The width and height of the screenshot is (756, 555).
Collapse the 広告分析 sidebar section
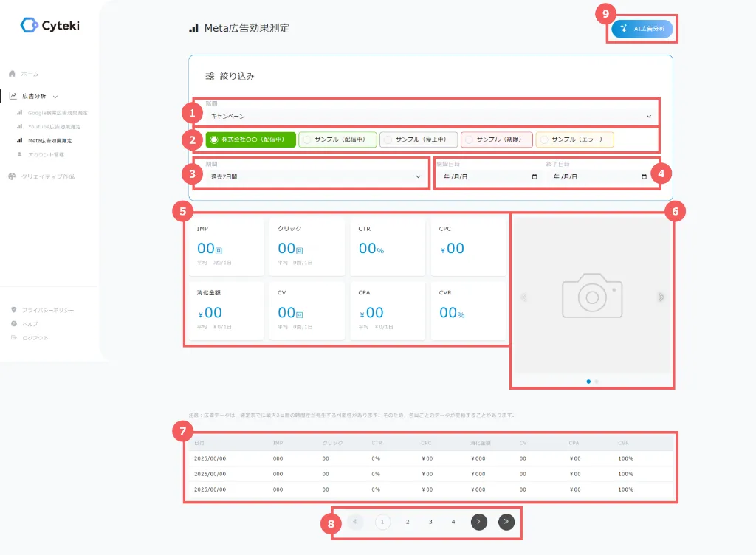tap(55, 96)
